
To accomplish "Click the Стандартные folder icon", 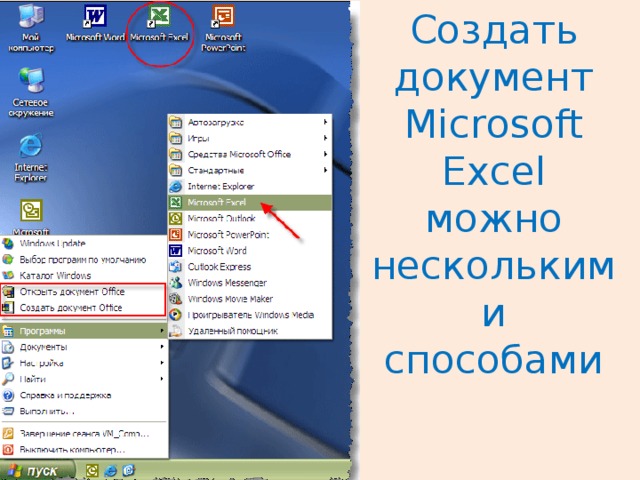I will pyautogui.click(x=176, y=170).
